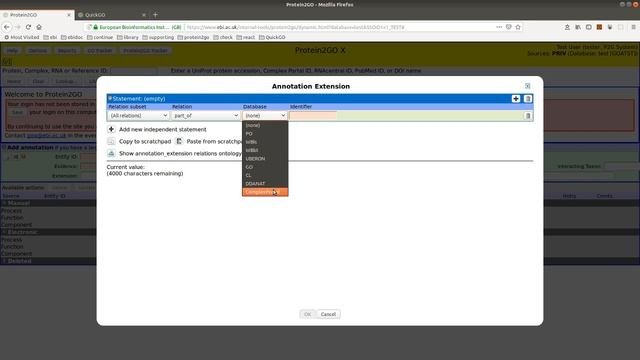640x360 pixels.
Task: Click the ontology icon beside 'Show annotation_extension relations'
Action: coord(111,153)
